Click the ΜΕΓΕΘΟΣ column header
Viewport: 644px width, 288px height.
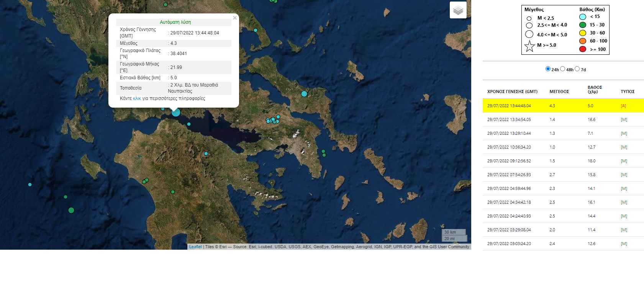(559, 92)
